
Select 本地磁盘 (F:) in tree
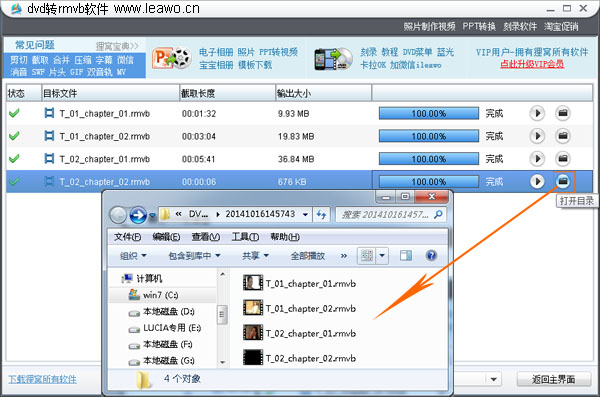click(161, 344)
